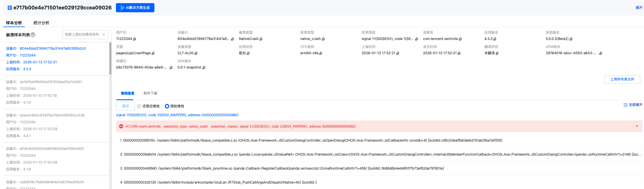Open the 附件下载 tab
This screenshot has width=644, height=189.
tap(150, 93)
